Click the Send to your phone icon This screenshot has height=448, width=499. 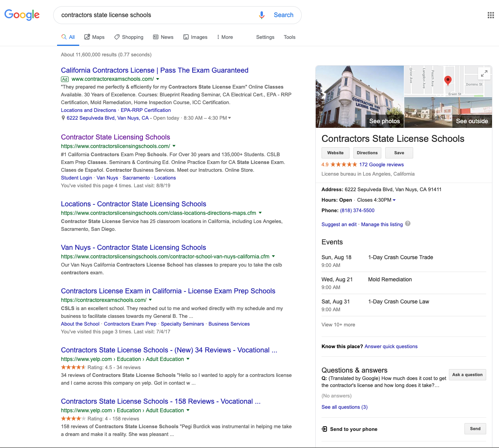click(325, 429)
